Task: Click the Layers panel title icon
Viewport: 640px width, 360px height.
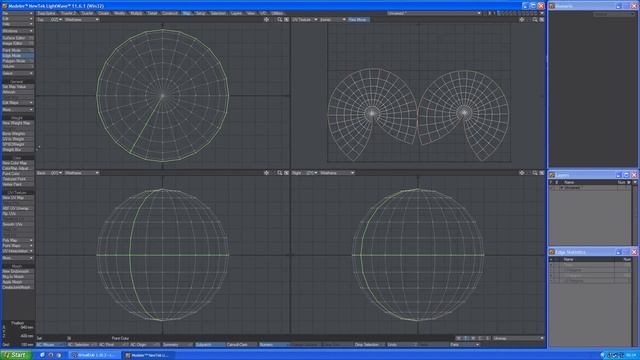Action: [x=552, y=175]
